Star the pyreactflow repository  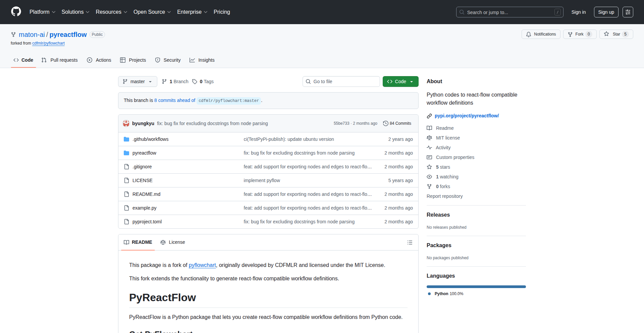tap(616, 34)
